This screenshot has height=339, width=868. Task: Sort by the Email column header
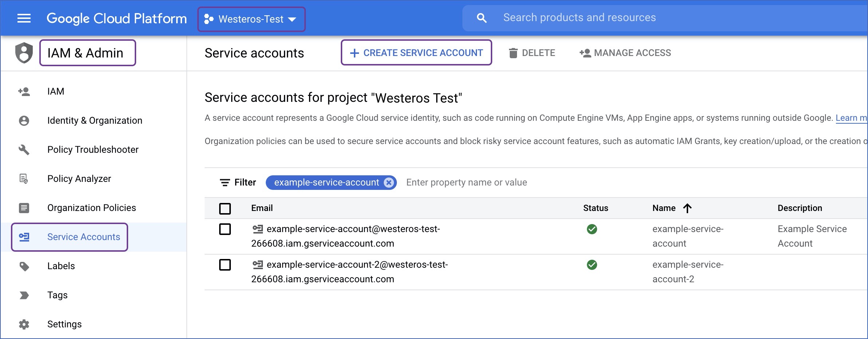tap(262, 208)
